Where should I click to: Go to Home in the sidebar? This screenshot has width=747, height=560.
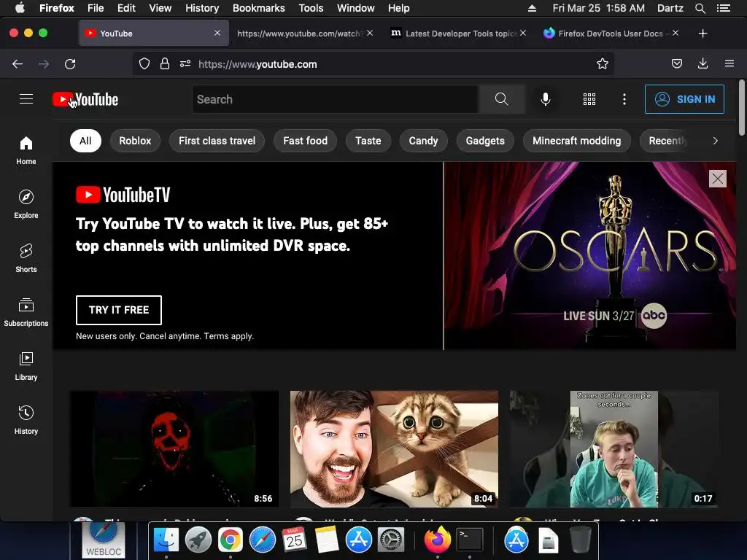(26, 150)
